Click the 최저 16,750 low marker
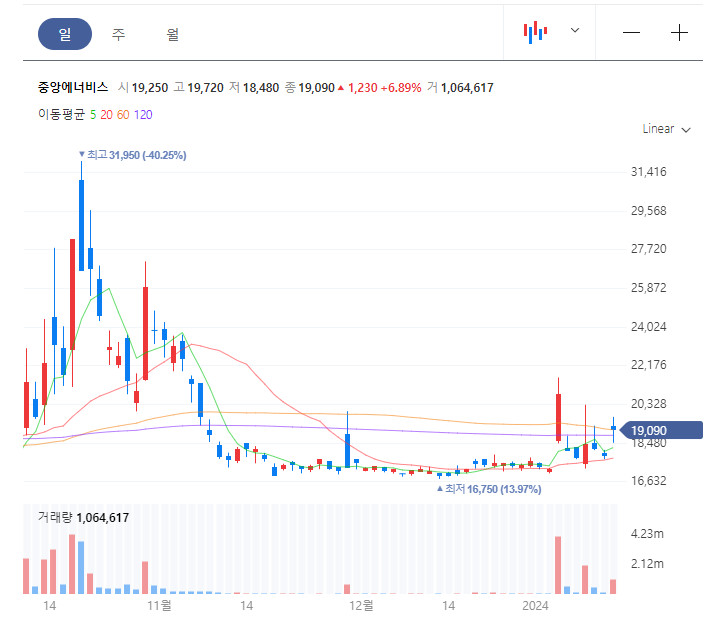 point(489,489)
